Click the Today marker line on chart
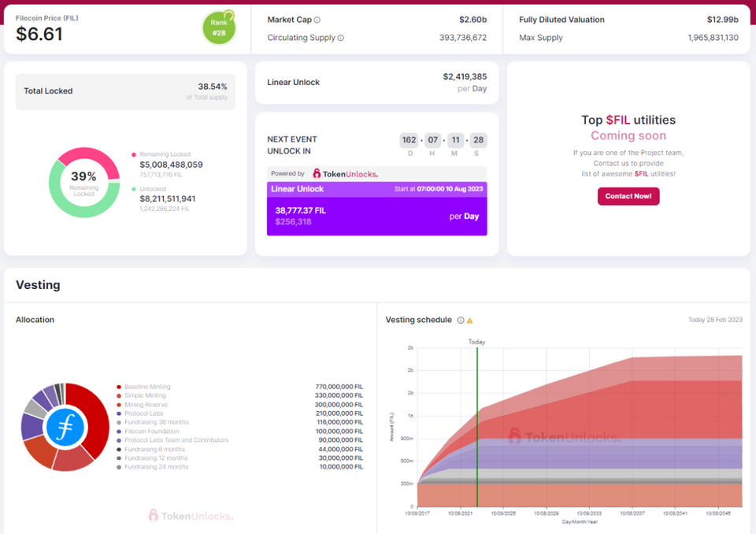 coord(477,426)
